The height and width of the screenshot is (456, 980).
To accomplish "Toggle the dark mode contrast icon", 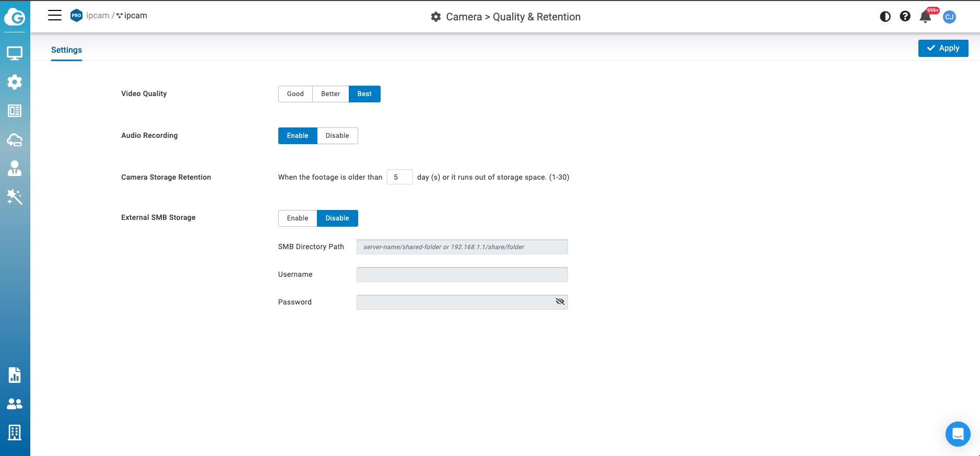I will [885, 17].
